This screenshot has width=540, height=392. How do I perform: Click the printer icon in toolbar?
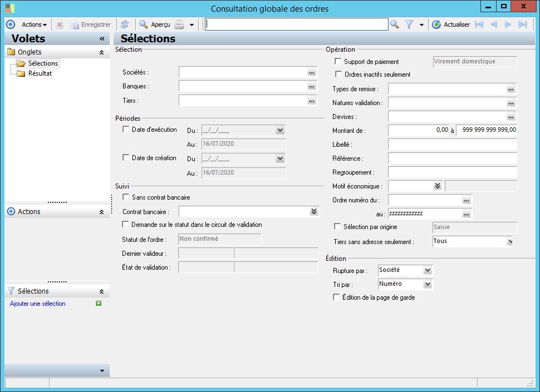click(179, 24)
